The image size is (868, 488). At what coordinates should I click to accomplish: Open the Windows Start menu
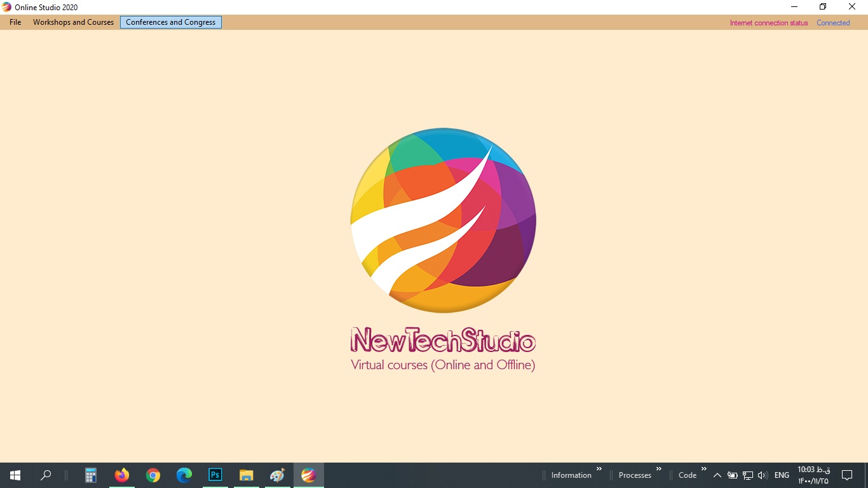[15, 475]
